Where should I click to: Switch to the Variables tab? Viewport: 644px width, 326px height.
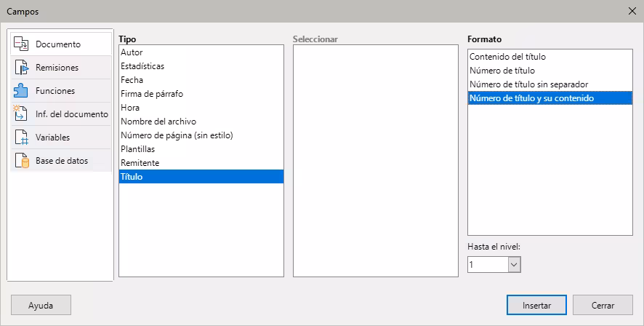click(x=52, y=138)
